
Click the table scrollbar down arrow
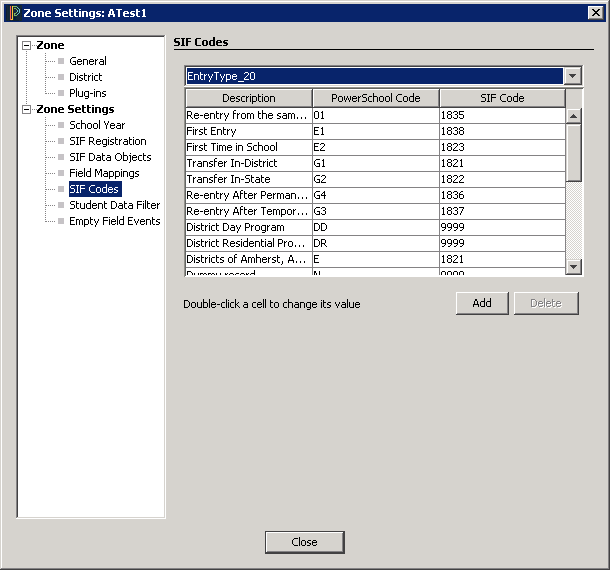click(x=574, y=266)
